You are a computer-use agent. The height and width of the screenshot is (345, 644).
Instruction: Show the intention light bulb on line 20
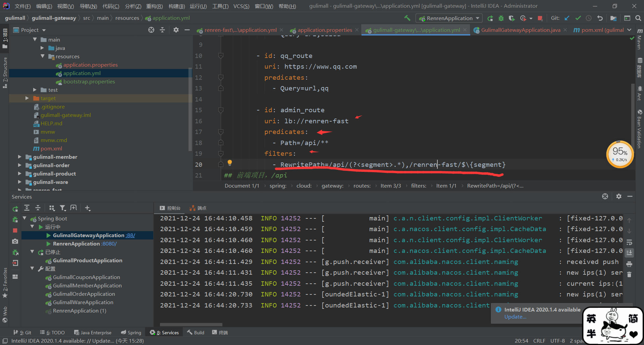(x=230, y=163)
